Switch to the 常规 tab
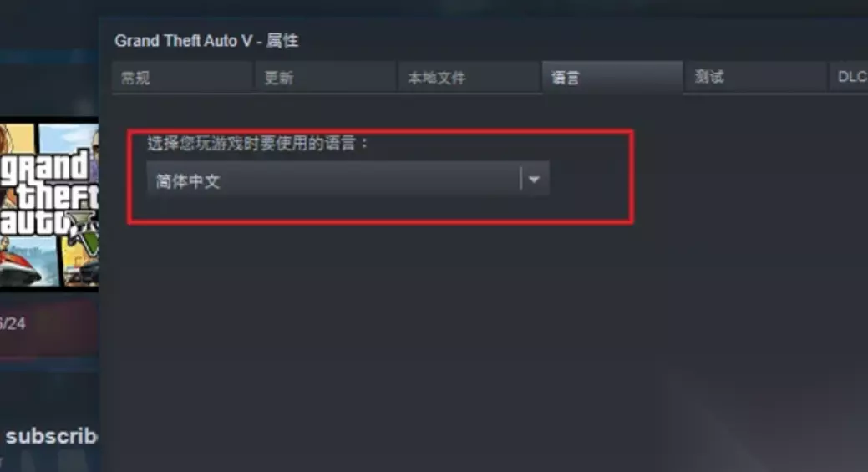This screenshot has width=868, height=472. (x=181, y=77)
